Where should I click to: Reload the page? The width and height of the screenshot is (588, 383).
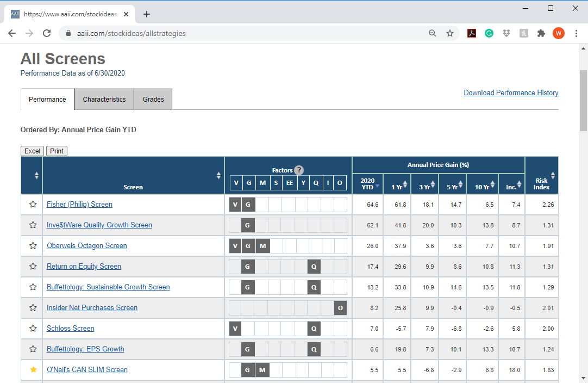coord(47,33)
